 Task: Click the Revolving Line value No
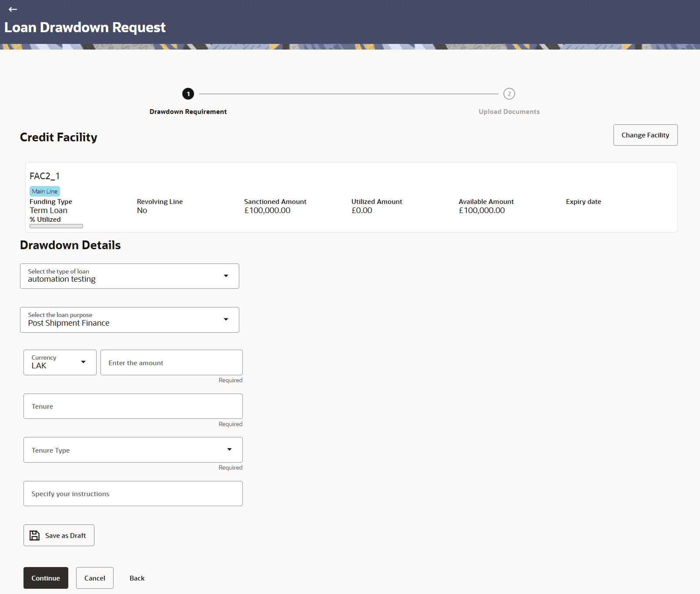click(142, 210)
